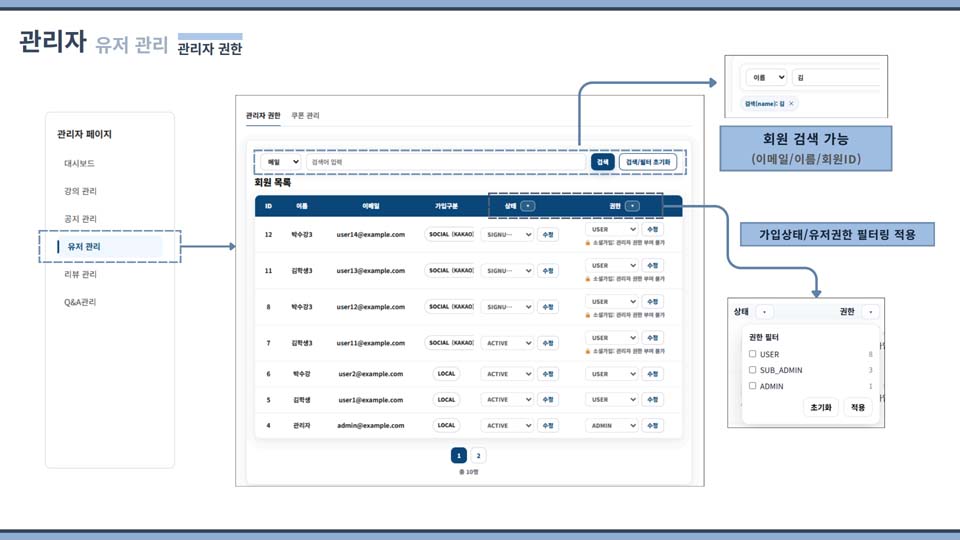
Task: Go to 대시보드 in the admin sidebar
Action: [x=79, y=163]
